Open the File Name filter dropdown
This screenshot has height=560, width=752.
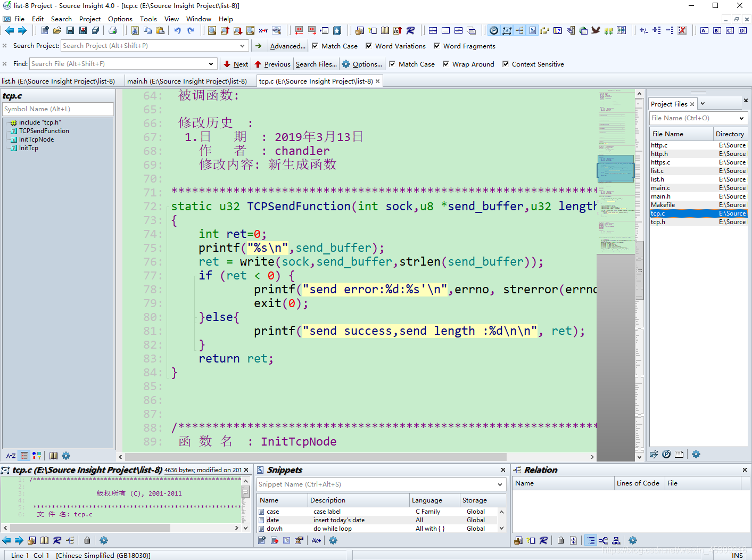(741, 118)
